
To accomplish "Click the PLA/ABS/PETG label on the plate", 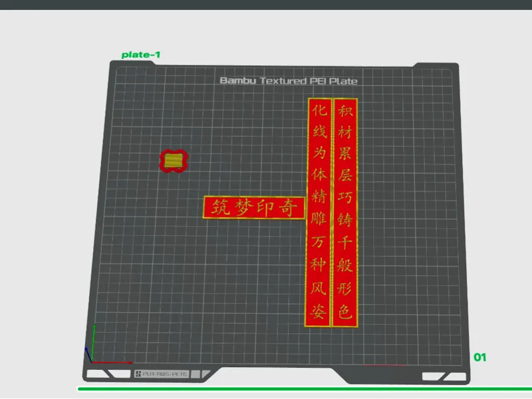I will (x=164, y=374).
